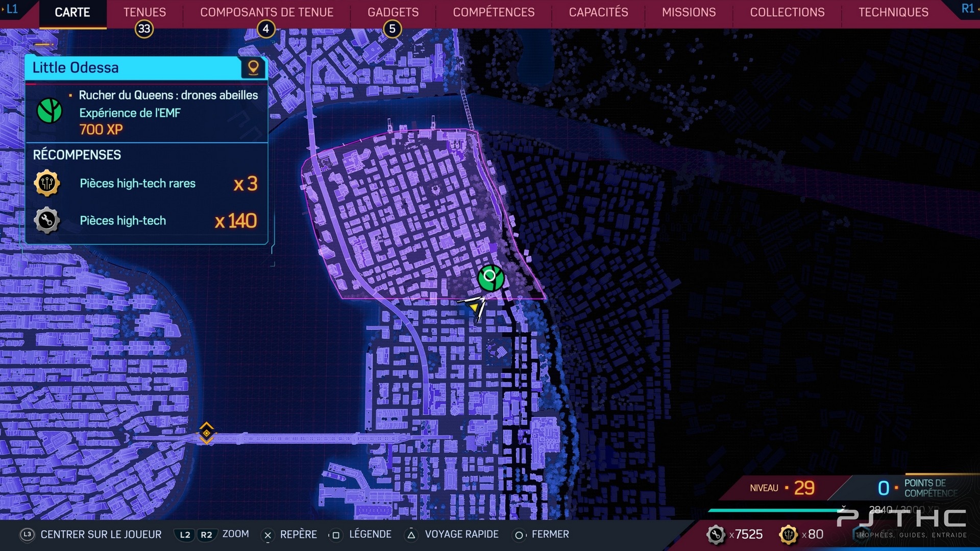Select the green EMF marker on the map
The image size is (980, 551).
(x=491, y=278)
